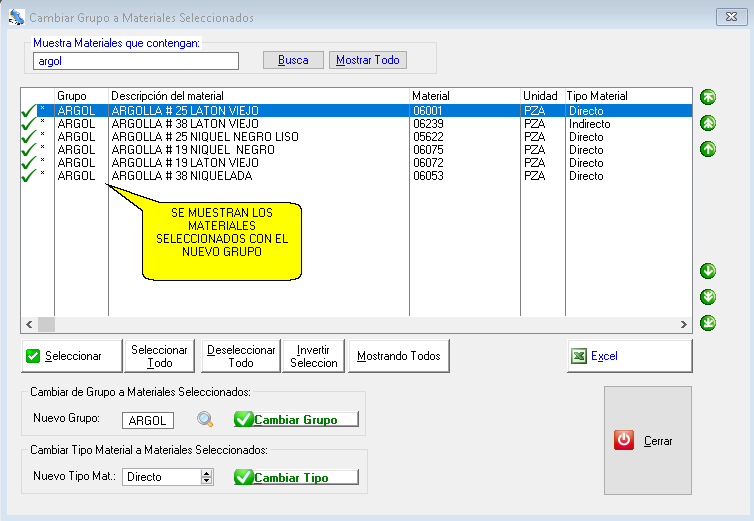
Task: Click the move-down-one-row green arrow
Action: [x=708, y=271]
